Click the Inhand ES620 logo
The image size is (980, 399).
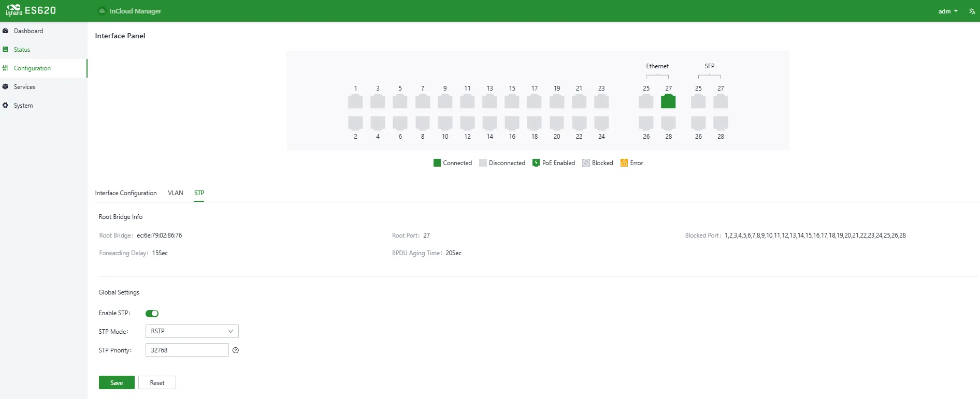[x=31, y=10]
